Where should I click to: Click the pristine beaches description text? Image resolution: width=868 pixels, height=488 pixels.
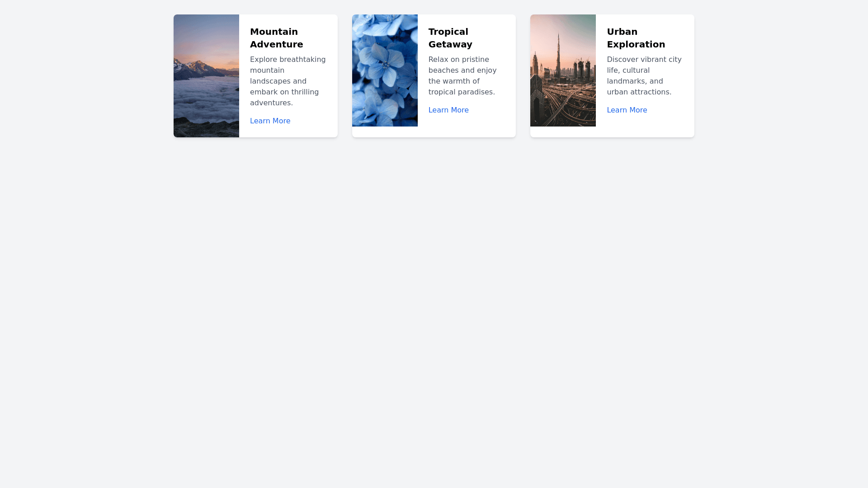[462, 76]
